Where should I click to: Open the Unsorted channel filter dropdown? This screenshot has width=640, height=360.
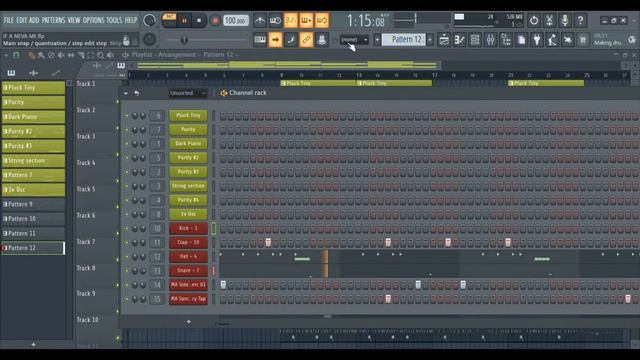coord(188,93)
